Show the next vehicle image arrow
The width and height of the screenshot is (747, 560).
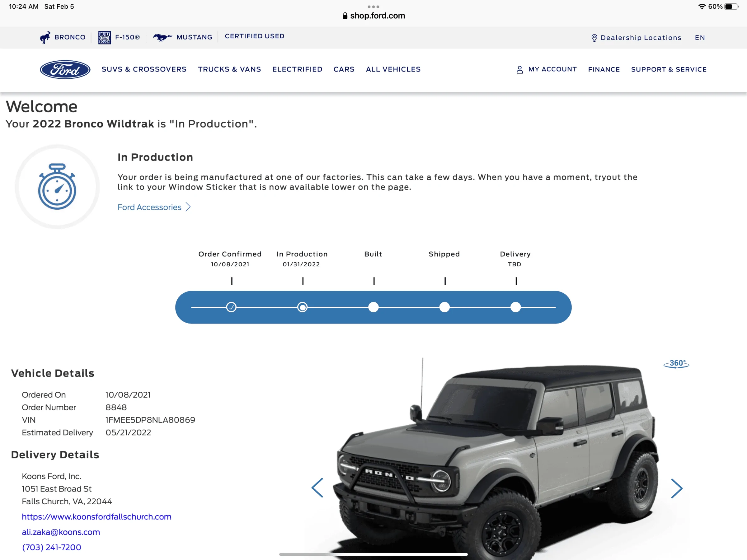click(676, 488)
